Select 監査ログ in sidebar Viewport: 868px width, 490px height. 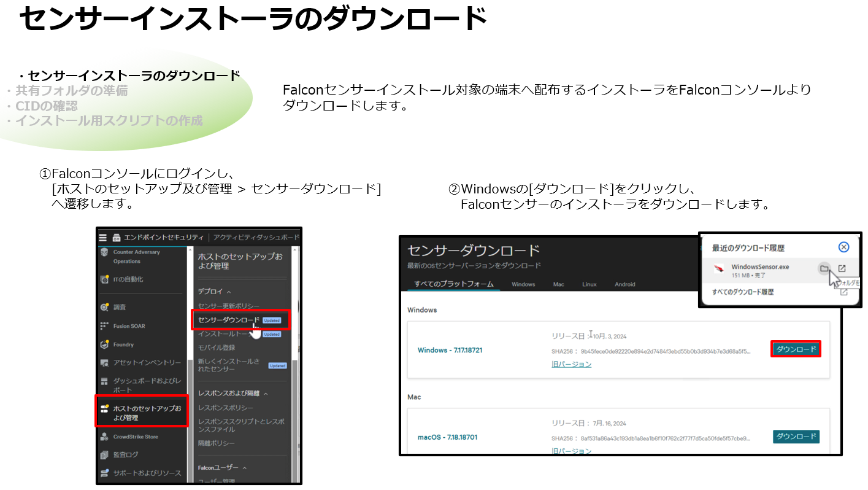pyautogui.click(x=126, y=455)
